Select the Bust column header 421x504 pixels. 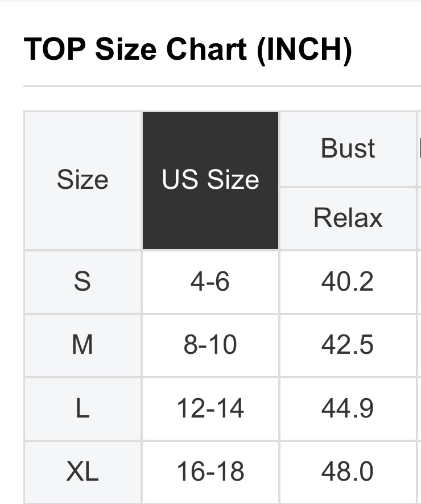coord(348,148)
